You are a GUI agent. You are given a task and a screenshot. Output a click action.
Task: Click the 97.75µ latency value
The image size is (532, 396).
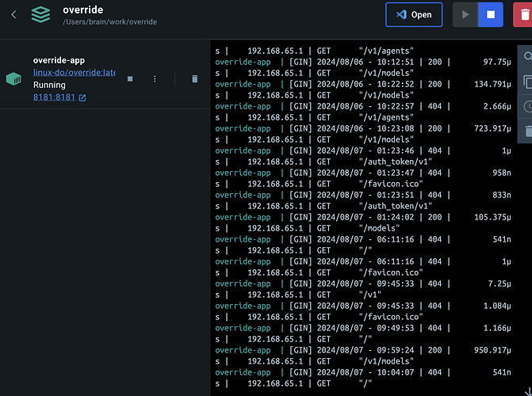click(x=497, y=62)
